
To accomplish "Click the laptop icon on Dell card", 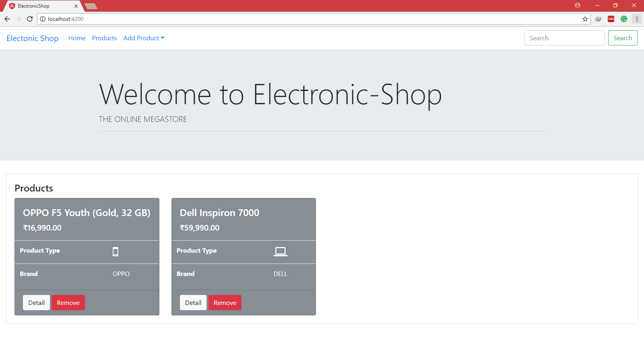I will [281, 252].
